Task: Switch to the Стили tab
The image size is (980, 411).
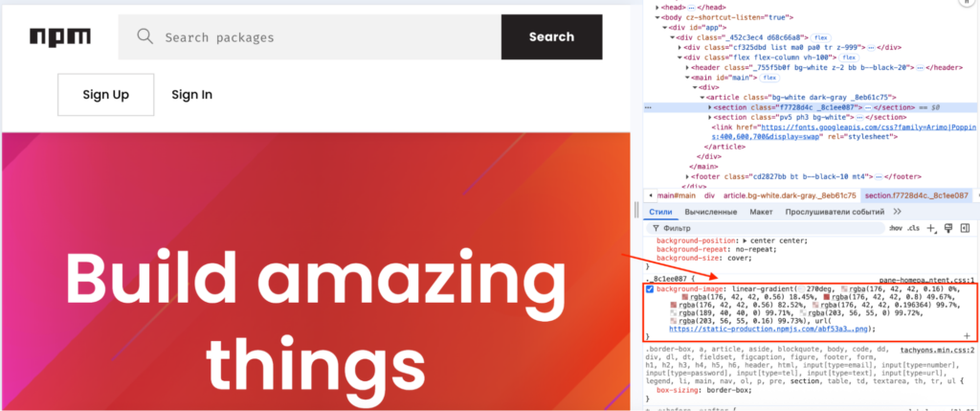Action: (x=660, y=212)
